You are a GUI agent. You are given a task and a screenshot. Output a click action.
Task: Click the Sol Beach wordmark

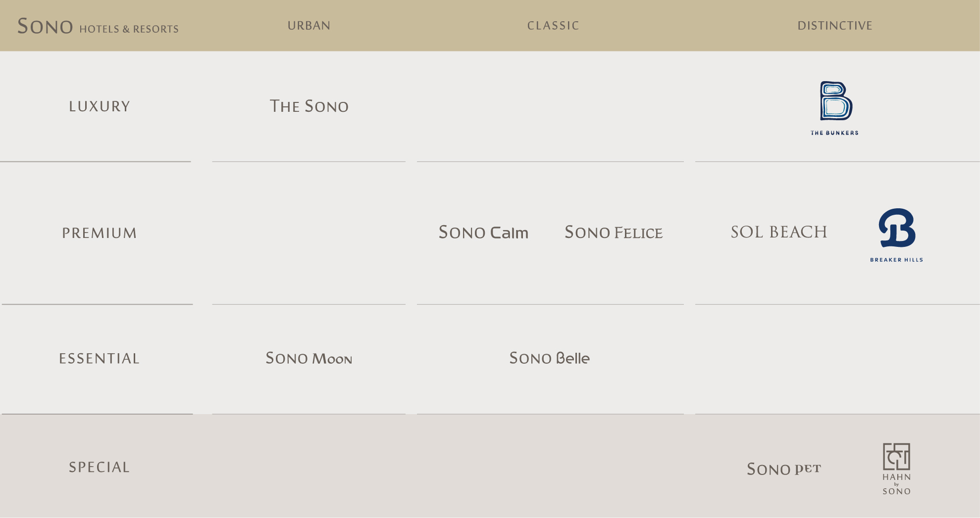click(779, 232)
